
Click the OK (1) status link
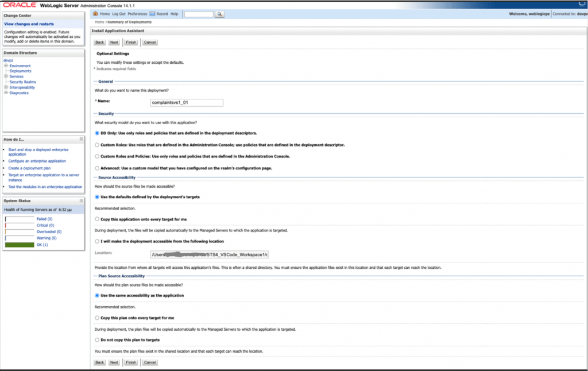(42, 245)
